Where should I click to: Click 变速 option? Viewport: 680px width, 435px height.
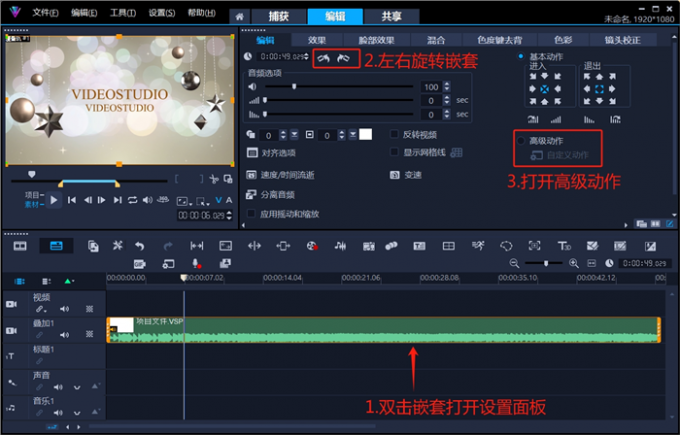(x=406, y=175)
